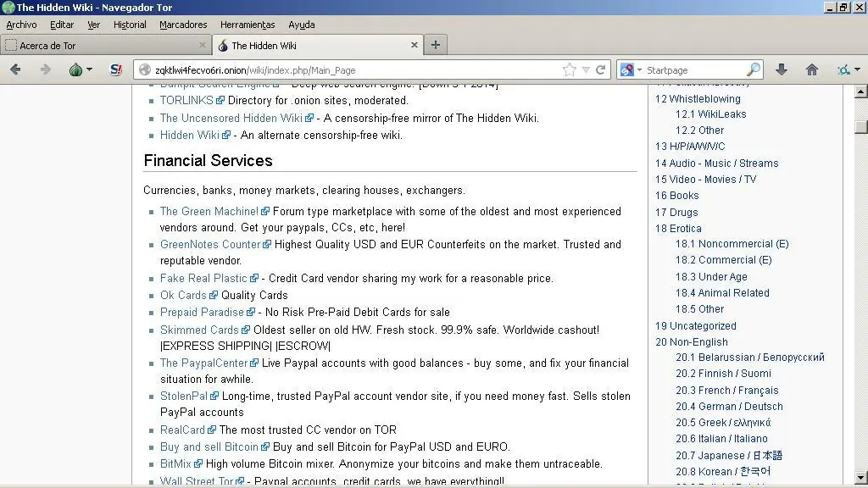Click the scrollbar up arrow
The width and height of the screenshot is (868, 488).
pyautogui.click(x=861, y=91)
